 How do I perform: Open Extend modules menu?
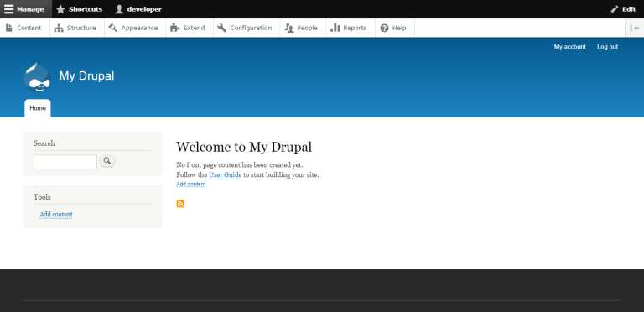(x=188, y=28)
